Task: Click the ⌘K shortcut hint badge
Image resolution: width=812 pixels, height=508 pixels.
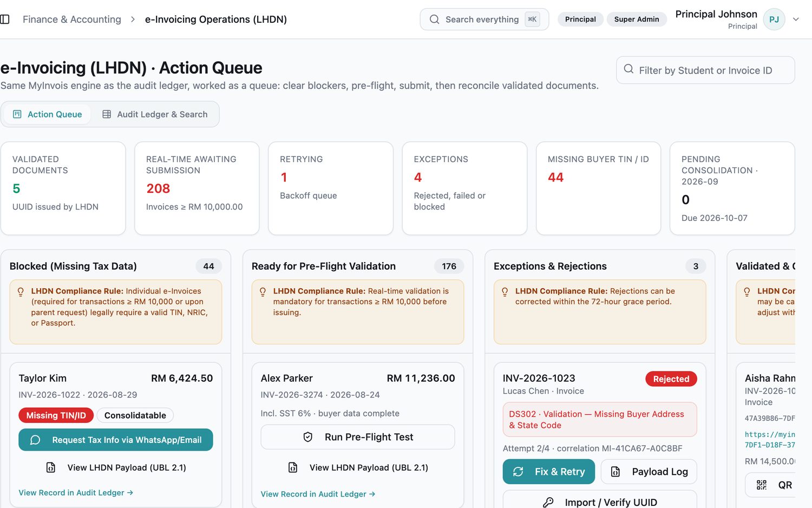Action: (532, 19)
